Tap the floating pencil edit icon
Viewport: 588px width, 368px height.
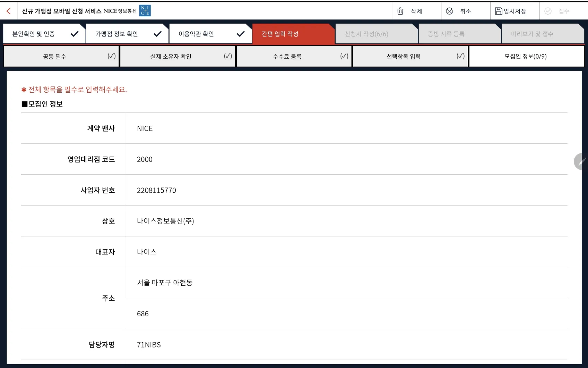click(x=582, y=161)
